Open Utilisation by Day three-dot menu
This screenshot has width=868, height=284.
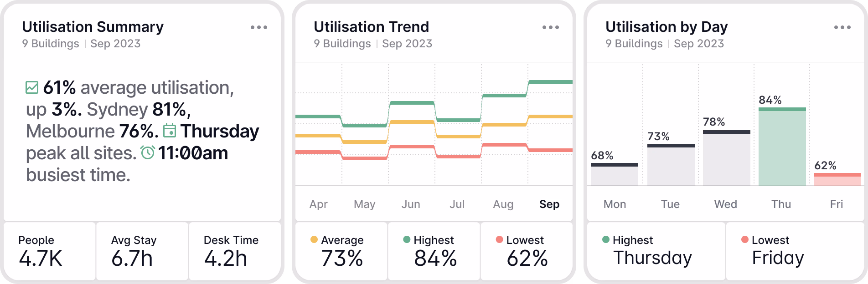point(842,27)
